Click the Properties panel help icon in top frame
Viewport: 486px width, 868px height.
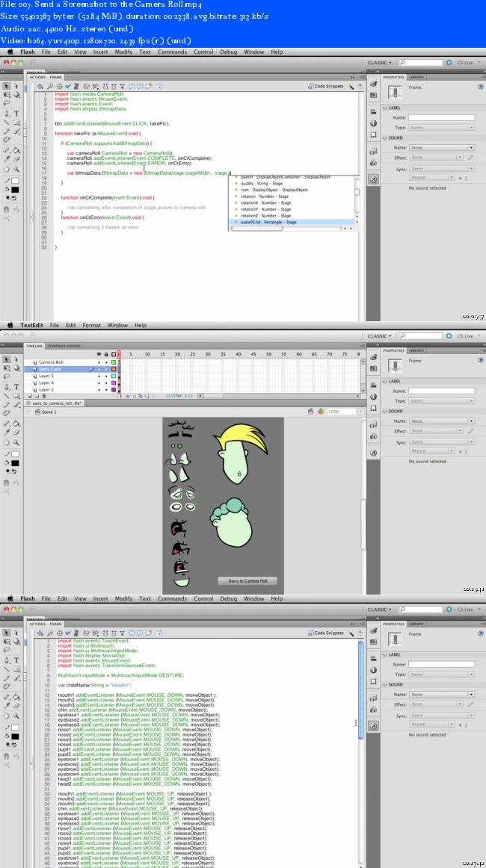pos(481,87)
